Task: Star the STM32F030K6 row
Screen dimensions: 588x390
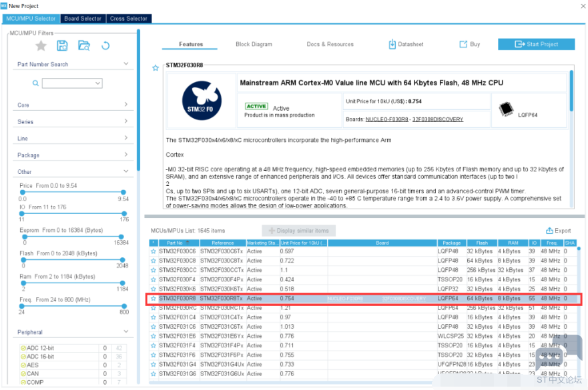Action: coord(153,289)
